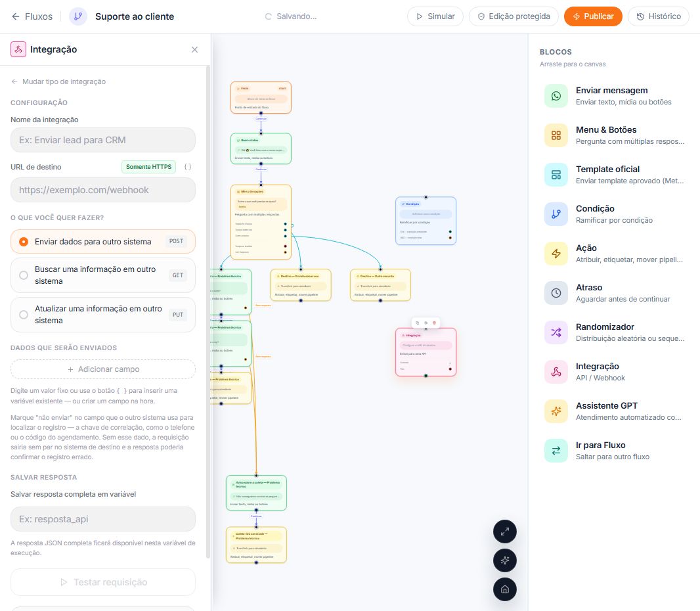
Task: Close the Integração side panel
Action: (x=194, y=49)
